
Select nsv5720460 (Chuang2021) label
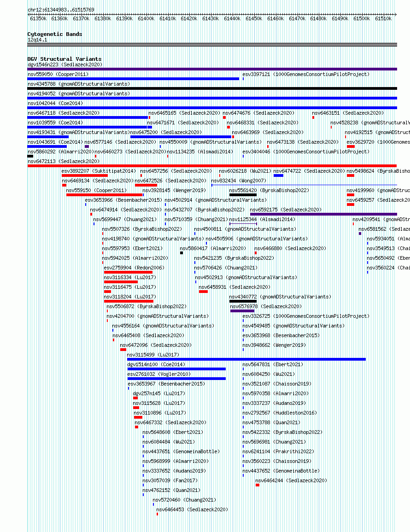click(x=184, y=500)
